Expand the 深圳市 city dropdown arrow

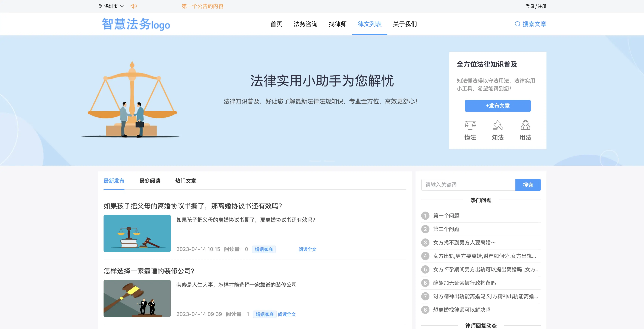pyautogui.click(x=122, y=6)
